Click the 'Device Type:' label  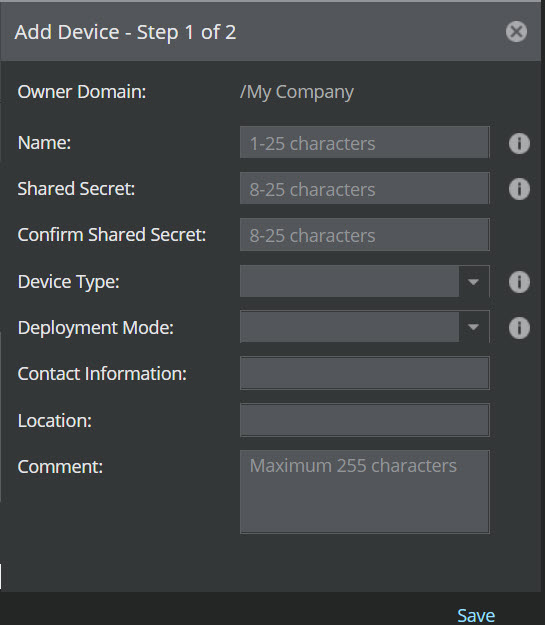(69, 282)
